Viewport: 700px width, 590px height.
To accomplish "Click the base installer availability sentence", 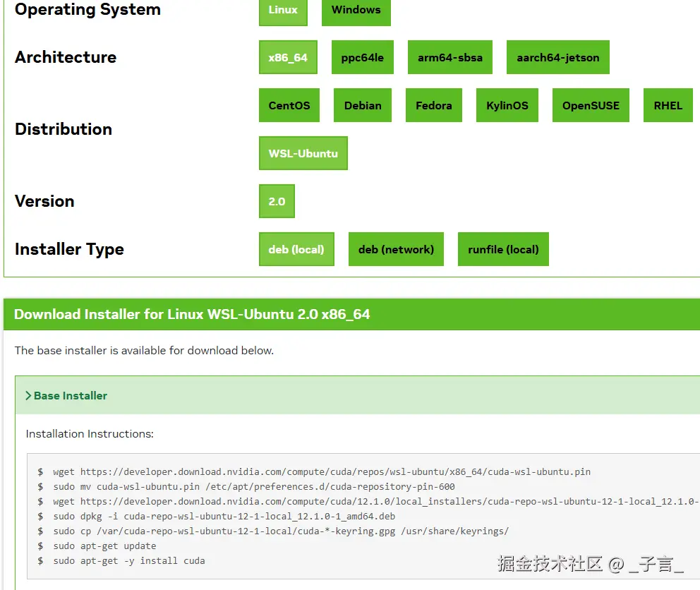I will pyautogui.click(x=144, y=350).
